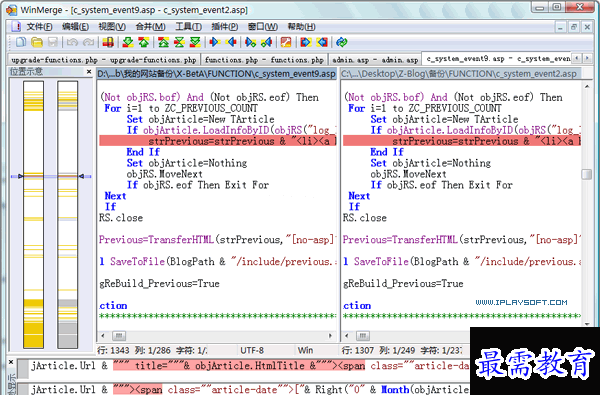Viewport: 600px width, 395px height.
Task: Click the Save (floppy disk) icon
Action: [x=52, y=42]
